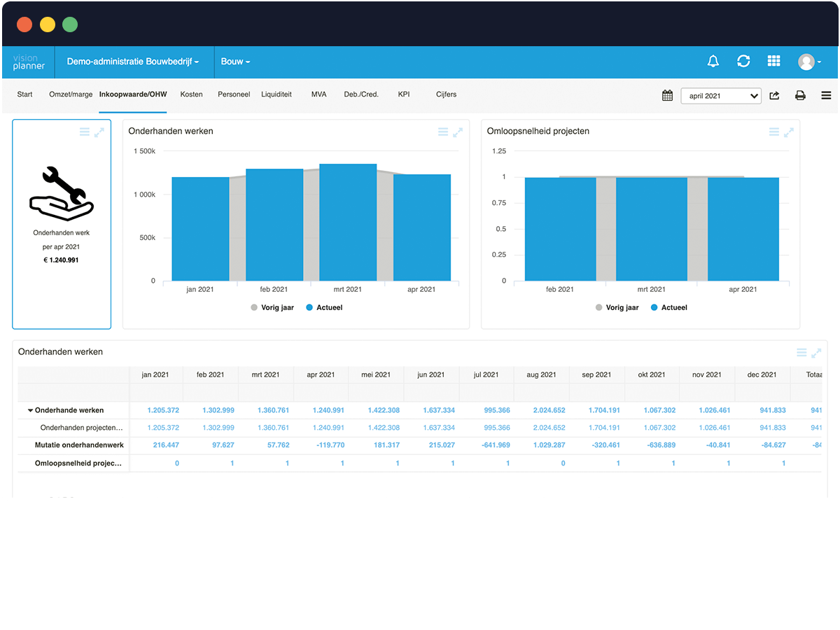Open the Kosten tab
This screenshot has height=630, width=840.
pyautogui.click(x=191, y=94)
